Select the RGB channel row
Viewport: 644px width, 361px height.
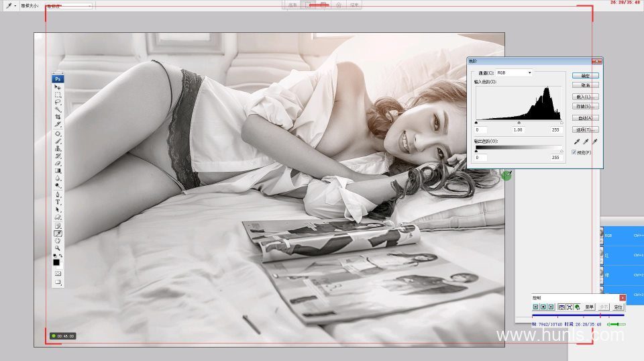pos(622,236)
